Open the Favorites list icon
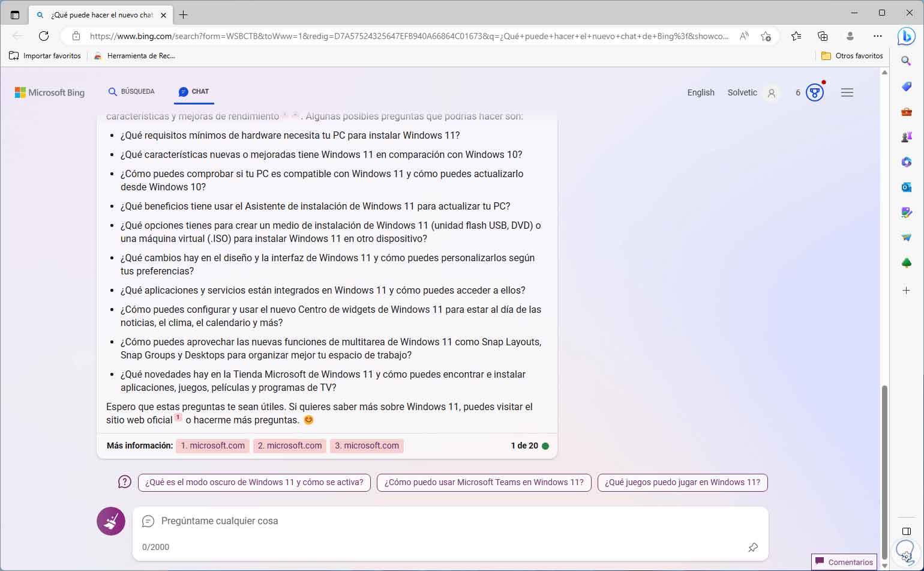The image size is (924, 571). click(x=796, y=36)
